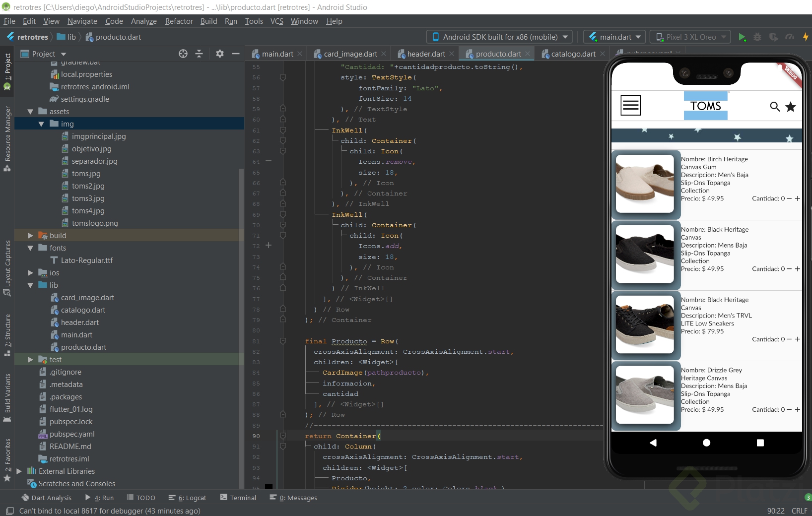The image size is (812, 516).
Task: Open Project panel settings gear
Action: pos(220,54)
